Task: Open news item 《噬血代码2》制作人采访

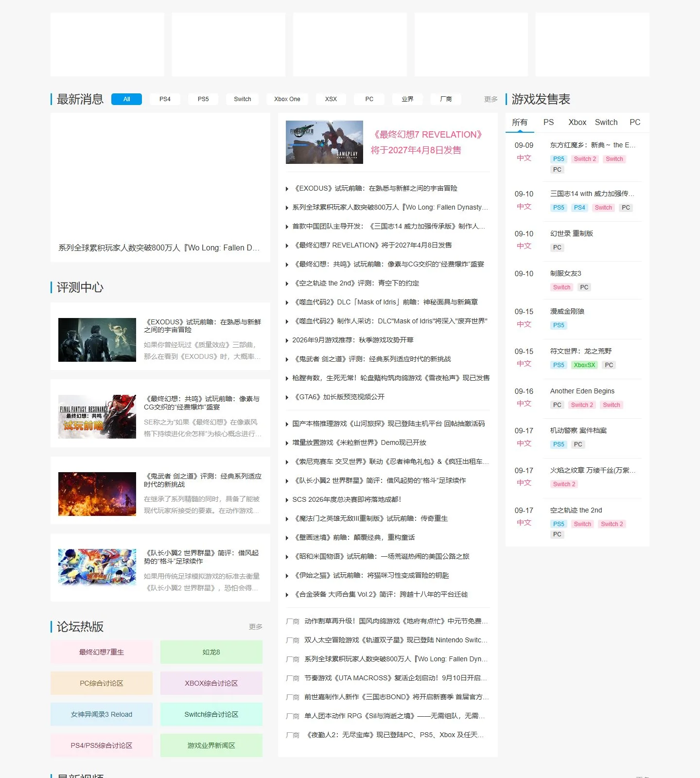Action: 390,321
